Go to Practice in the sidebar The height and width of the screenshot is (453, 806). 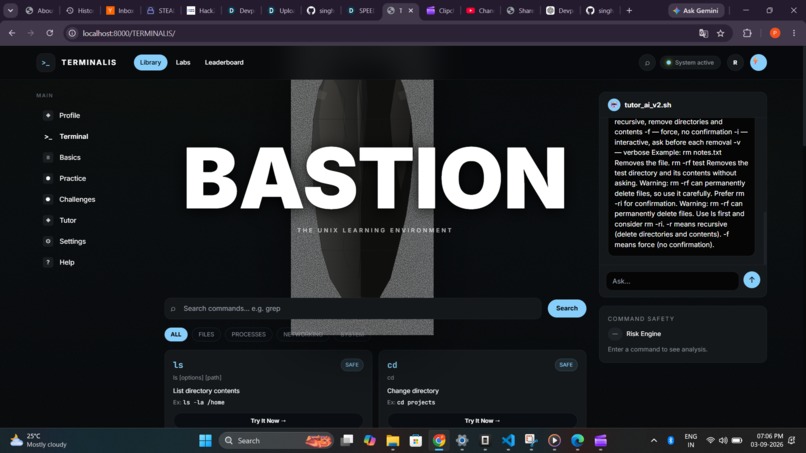[72, 178]
